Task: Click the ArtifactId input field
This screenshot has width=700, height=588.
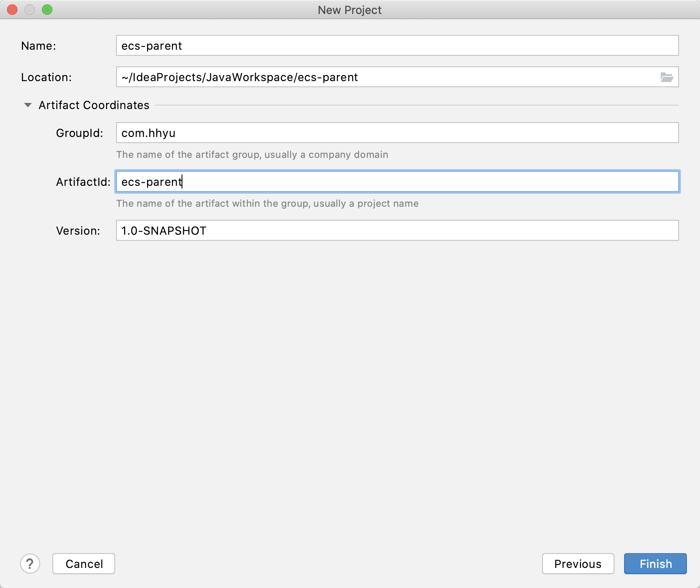Action: pos(397,182)
